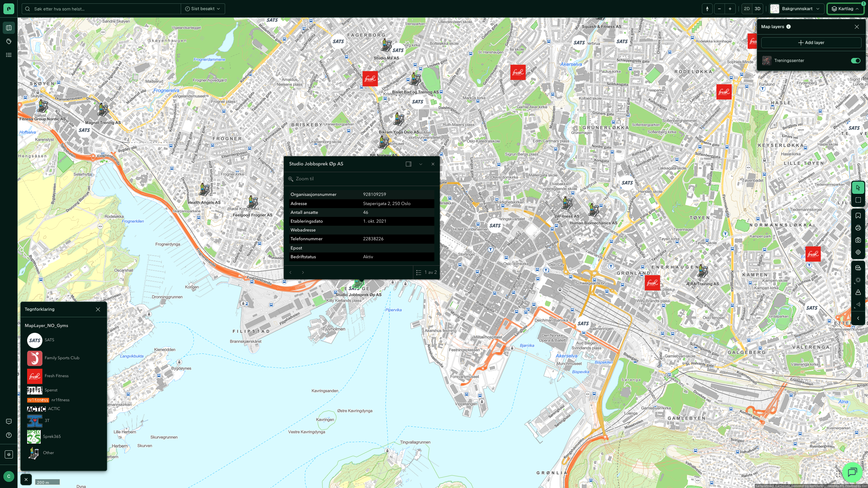Screen dimensions: 868x488
Task: Open the Sist besøkt dropdown
Action: 203,9
